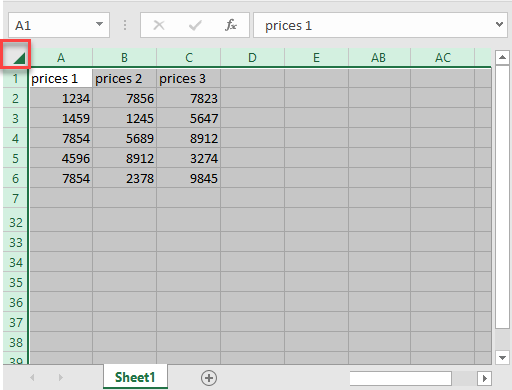Select column C header
The image size is (512, 390).
189,58
